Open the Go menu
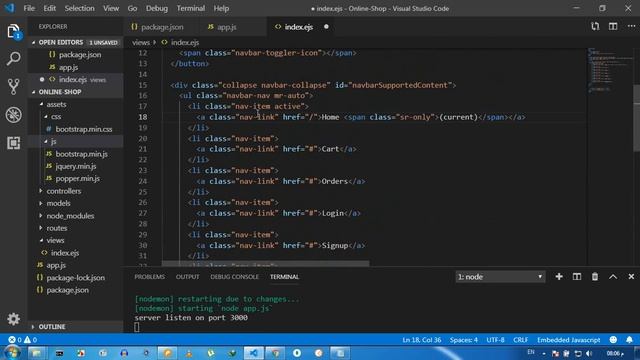 tap(132, 8)
